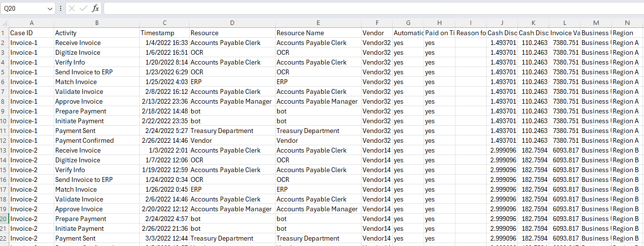Viewport: 644px width, 246px height.
Task: Click timestamp '1/3/2022 2:01'
Action: coord(164,150)
